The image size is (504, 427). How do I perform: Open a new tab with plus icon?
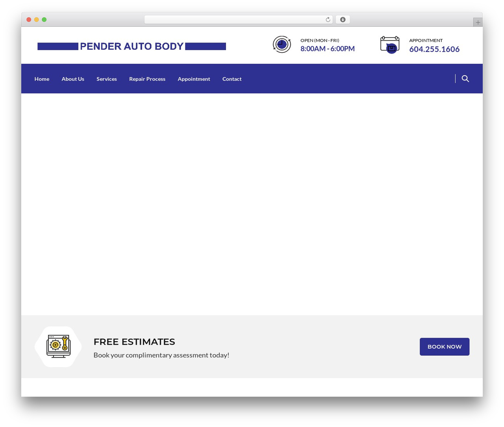click(478, 22)
